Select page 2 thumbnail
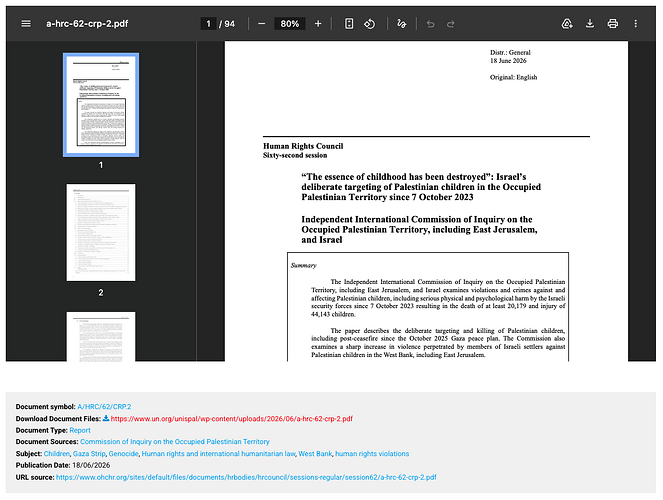 [x=101, y=232]
